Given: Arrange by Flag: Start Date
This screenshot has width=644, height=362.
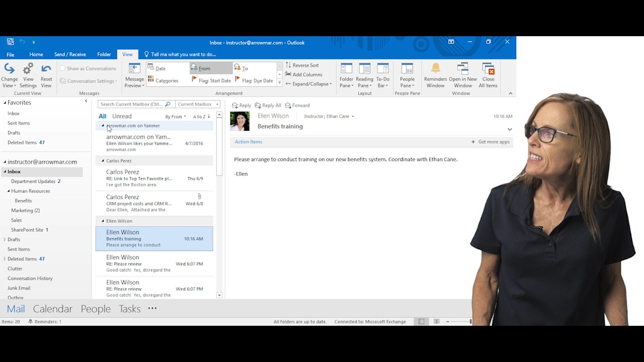Looking at the screenshot, I should [211, 80].
